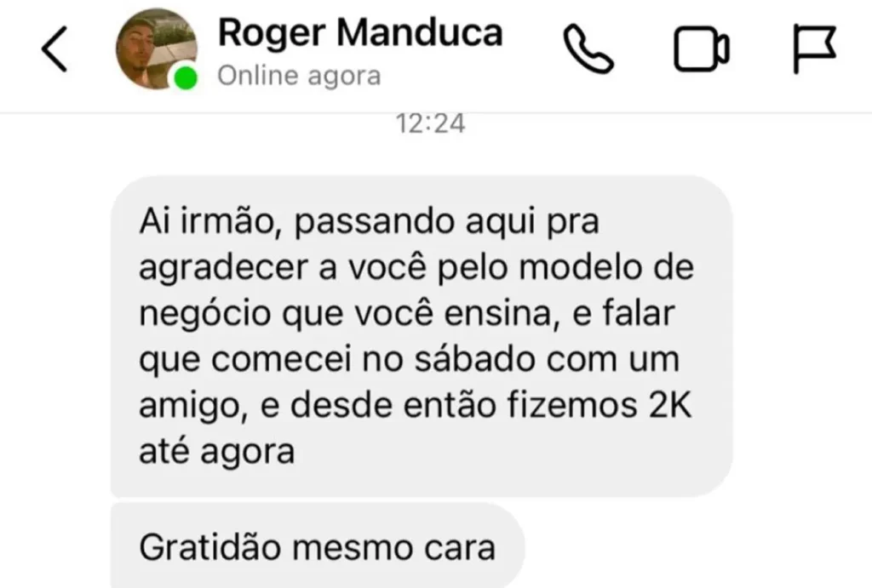This screenshot has width=872, height=588.
Task: Select the 'Gratidão mesmo cara' message bubble
Action: pos(318,545)
